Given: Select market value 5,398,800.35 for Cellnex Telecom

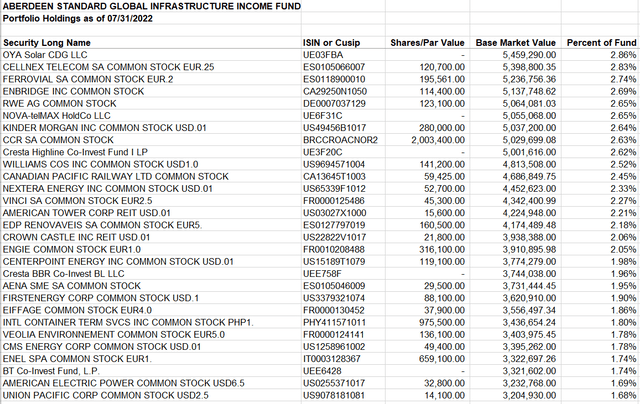Looking at the screenshot, I should coord(529,67).
